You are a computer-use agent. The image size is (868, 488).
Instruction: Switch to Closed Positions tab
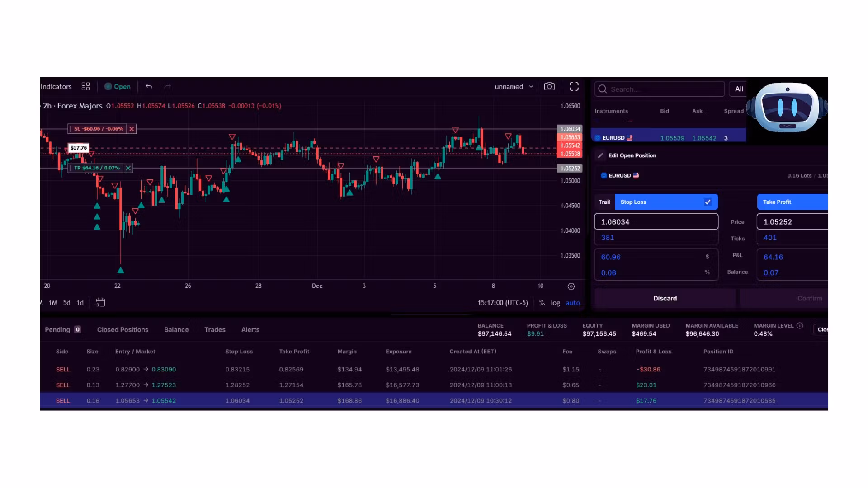point(123,329)
